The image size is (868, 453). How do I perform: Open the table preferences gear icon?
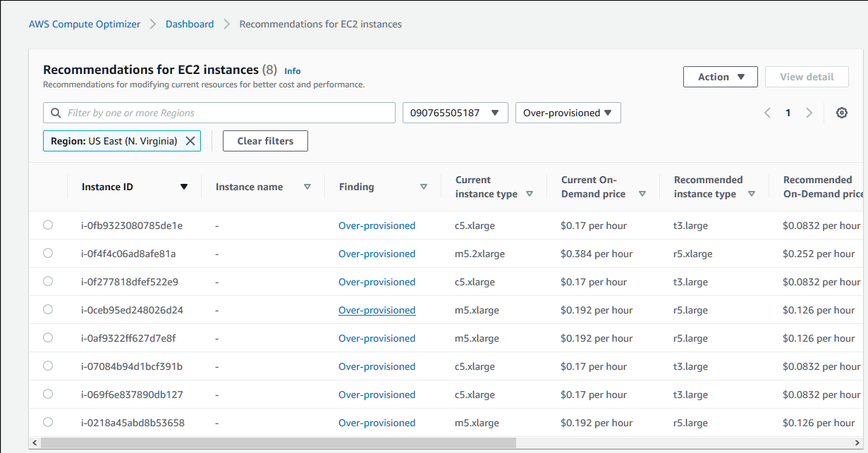tap(841, 113)
